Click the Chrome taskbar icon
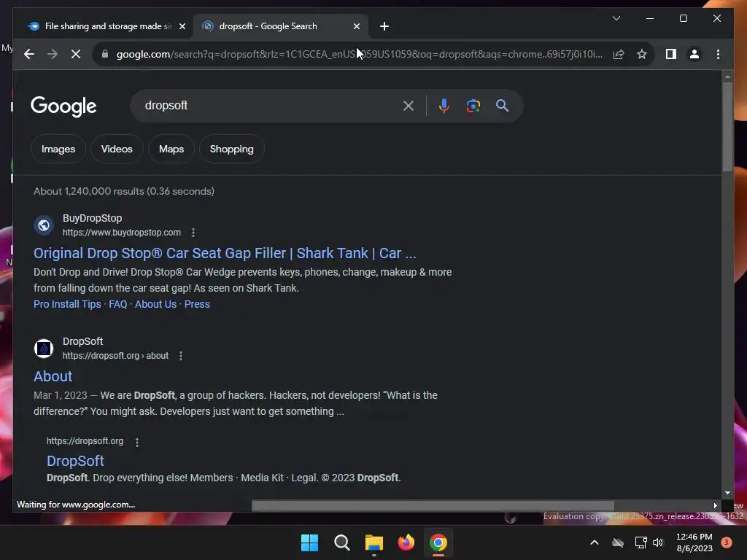Viewport: 747px width, 560px height. pyautogui.click(x=438, y=542)
